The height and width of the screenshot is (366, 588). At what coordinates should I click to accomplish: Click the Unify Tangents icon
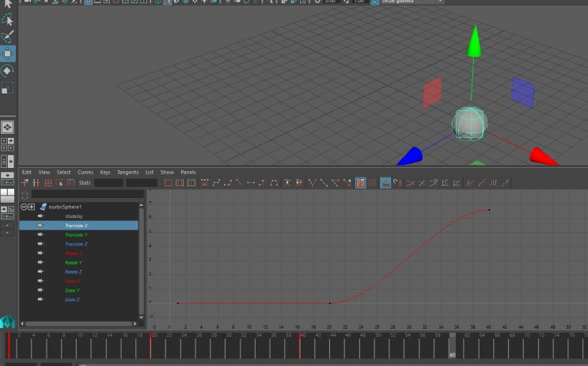click(x=324, y=183)
